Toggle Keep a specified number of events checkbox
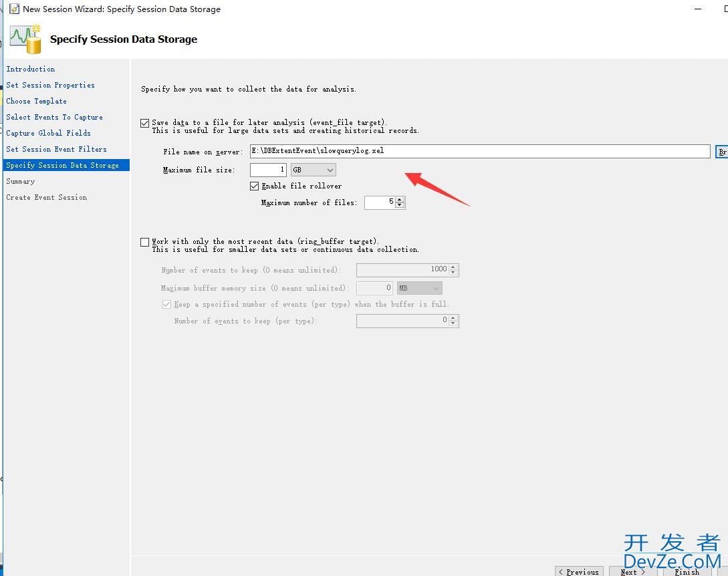 (166, 305)
